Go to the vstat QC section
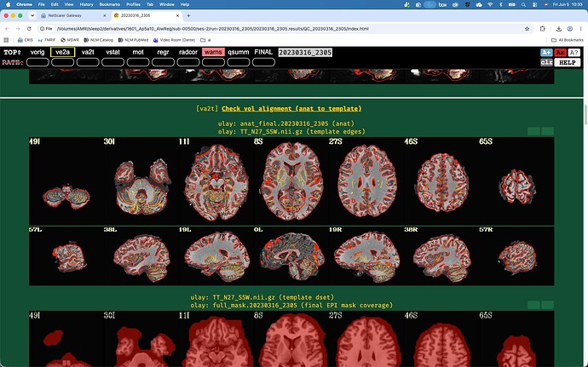The width and height of the screenshot is (588, 367). click(x=112, y=52)
